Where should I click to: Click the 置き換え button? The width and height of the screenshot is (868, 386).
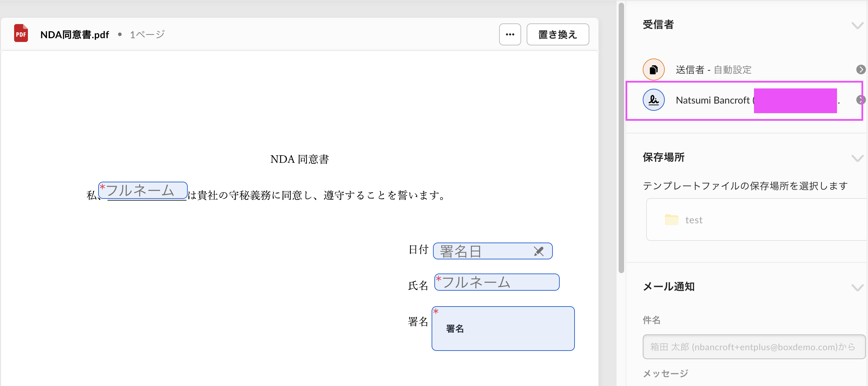(x=557, y=34)
